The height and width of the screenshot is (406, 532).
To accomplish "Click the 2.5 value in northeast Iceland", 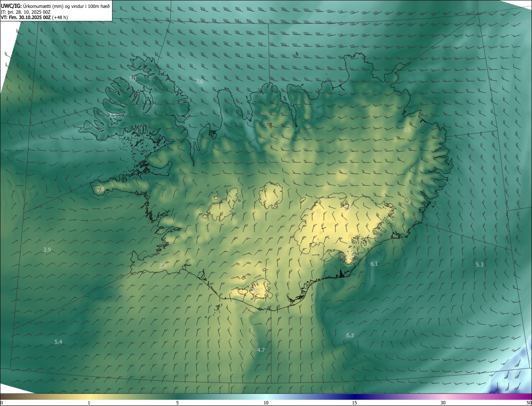I will (x=407, y=130).
